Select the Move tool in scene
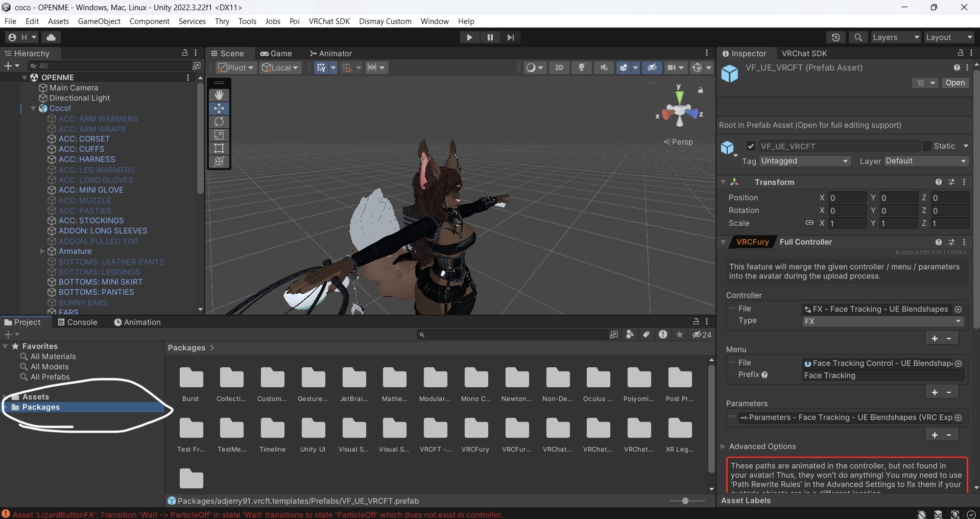 click(x=219, y=108)
